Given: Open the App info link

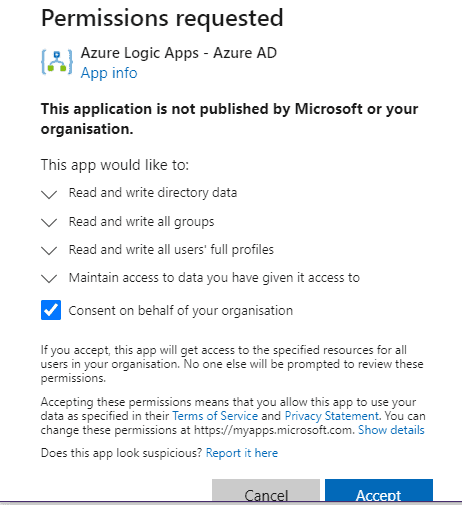Looking at the screenshot, I should click(109, 73).
